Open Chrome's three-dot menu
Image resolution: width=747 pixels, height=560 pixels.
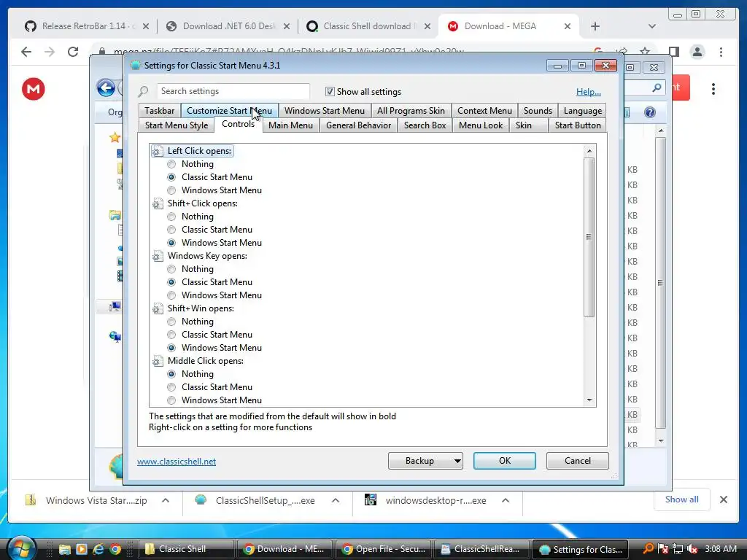[x=721, y=52]
